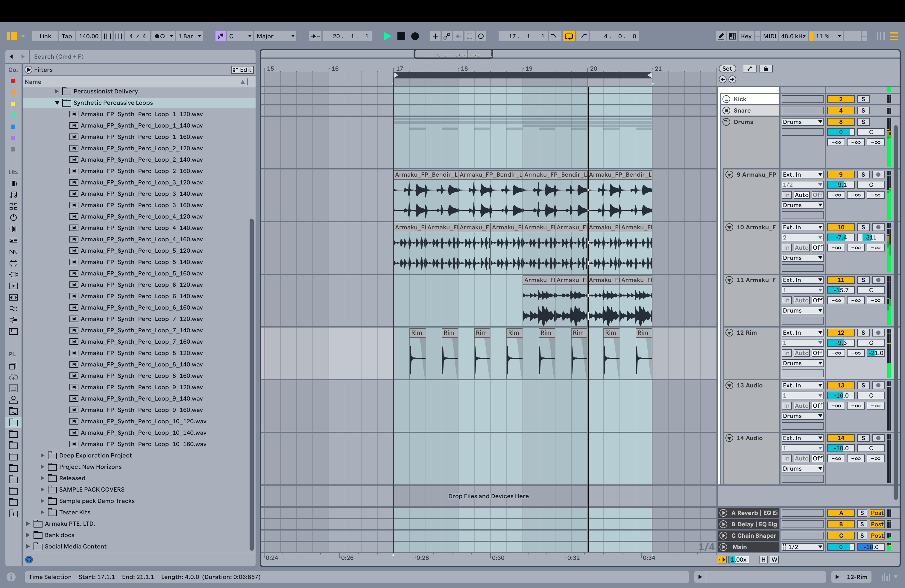This screenshot has width=905, height=588.
Task: Open the 1 Bar quantization menu
Action: coord(189,36)
